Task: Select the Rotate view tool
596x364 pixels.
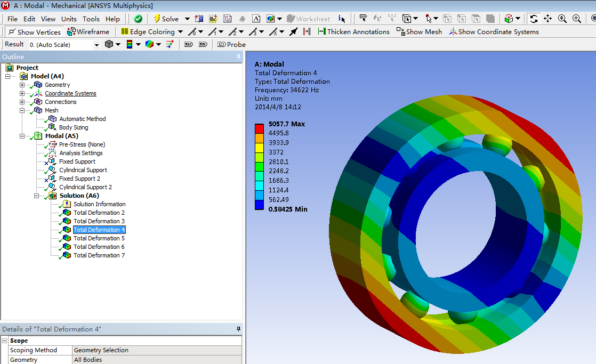Action: (x=534, y=19)
